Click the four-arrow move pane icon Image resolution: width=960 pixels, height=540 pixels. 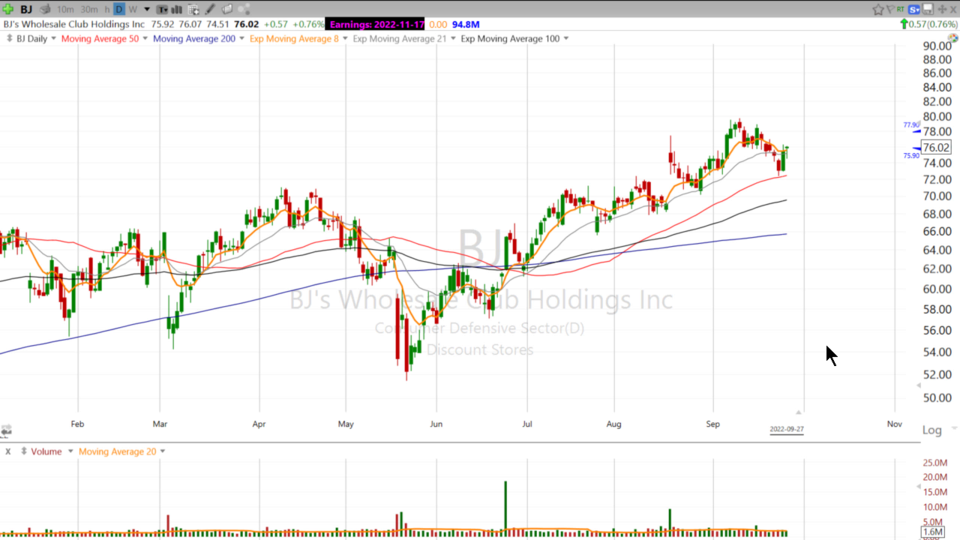pos(942,9)
